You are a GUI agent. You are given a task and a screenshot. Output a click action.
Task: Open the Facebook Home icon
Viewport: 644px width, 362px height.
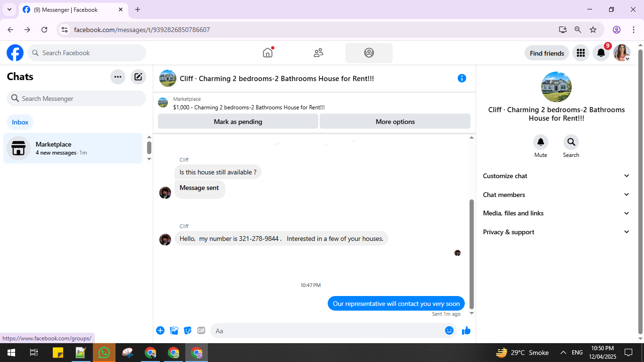point(268,53)
